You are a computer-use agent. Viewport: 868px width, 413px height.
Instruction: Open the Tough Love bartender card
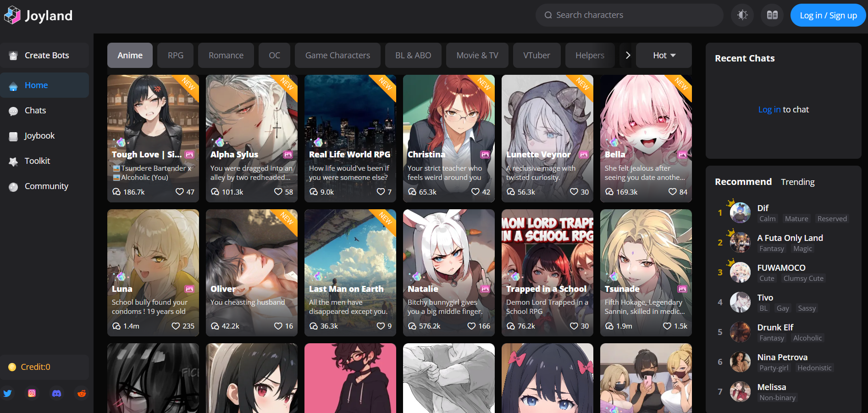pyautogui.click(x=153, y=139)
